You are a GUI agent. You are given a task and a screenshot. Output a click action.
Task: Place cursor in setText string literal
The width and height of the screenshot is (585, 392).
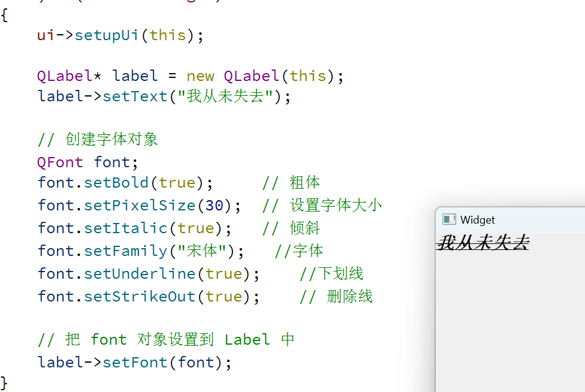[225, 97]
